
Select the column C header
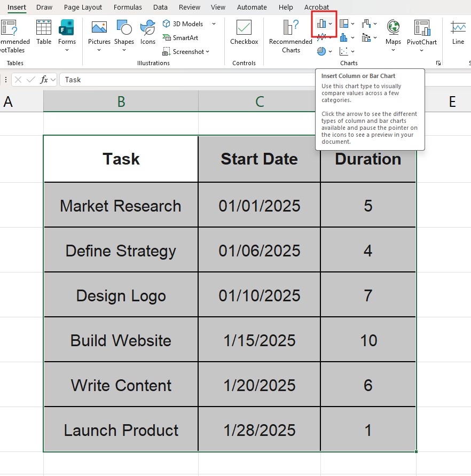(260, 102)
